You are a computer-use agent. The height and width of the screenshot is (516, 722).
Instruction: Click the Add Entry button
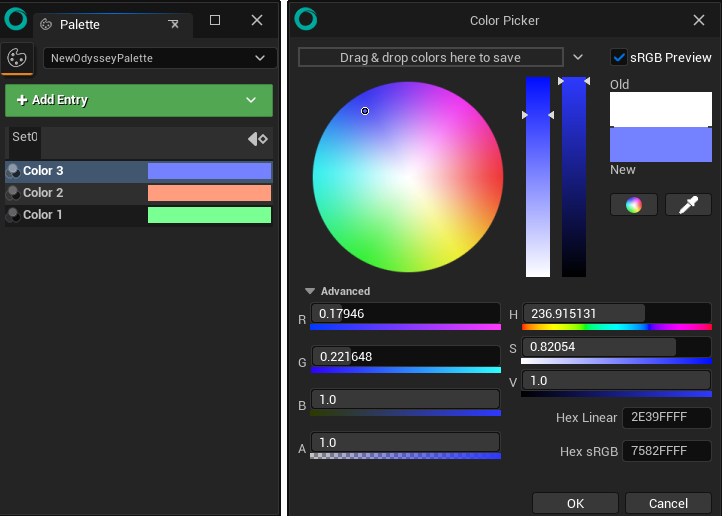coord(139,100)
